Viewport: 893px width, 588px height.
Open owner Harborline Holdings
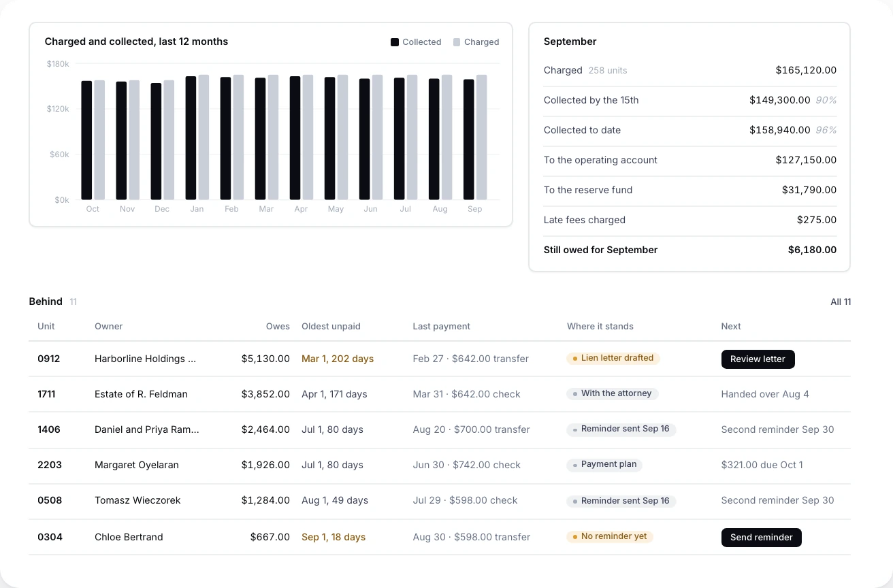point(145,359)
